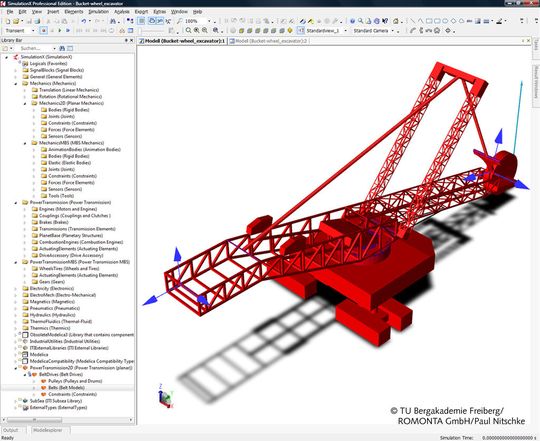Viewport: 540px width, 441px height.
Task: Select the angled polyline drawing tool
Action: point(420,21)
